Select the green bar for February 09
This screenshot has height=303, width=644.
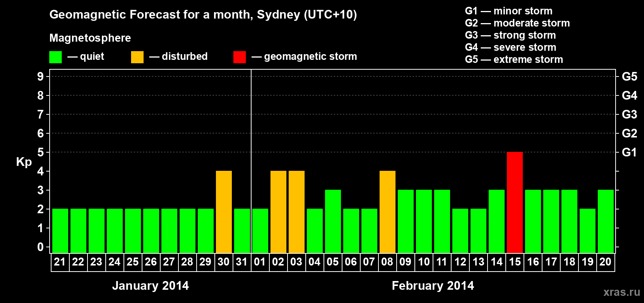pos(406,222)
